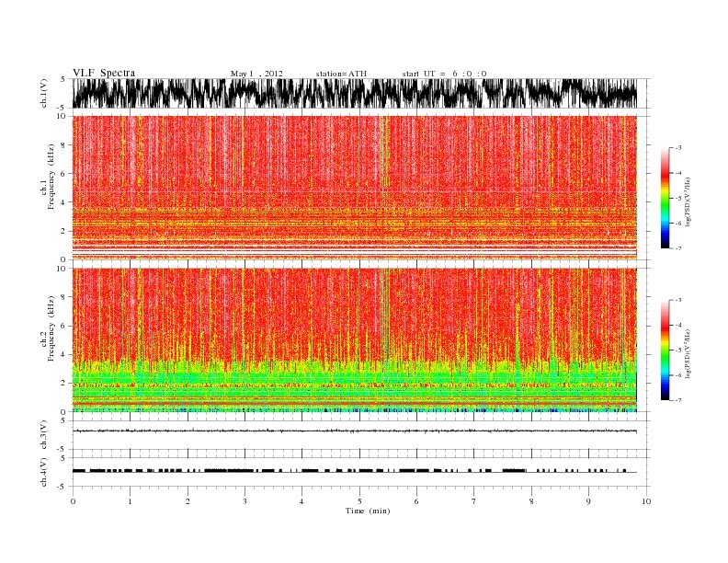728x563 pixels.
Task: Click the "ch.4(V)" axis label
Action: (x=43, y=472)
